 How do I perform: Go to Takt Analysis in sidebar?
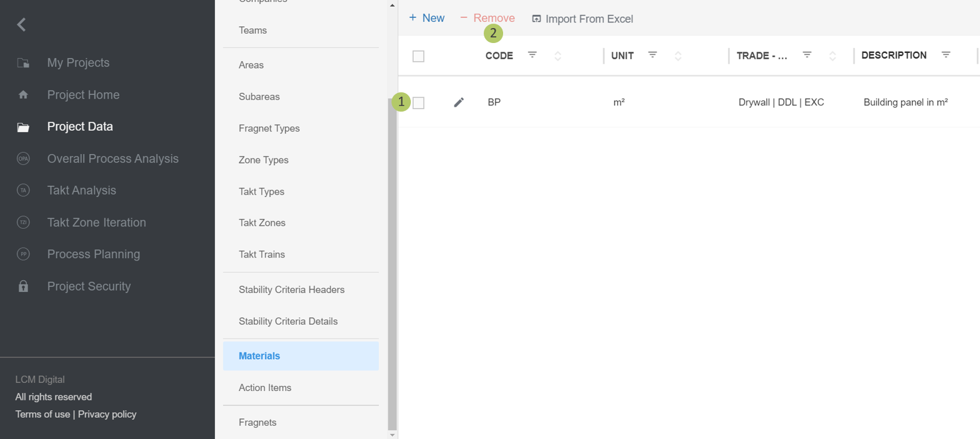[82, 190]
